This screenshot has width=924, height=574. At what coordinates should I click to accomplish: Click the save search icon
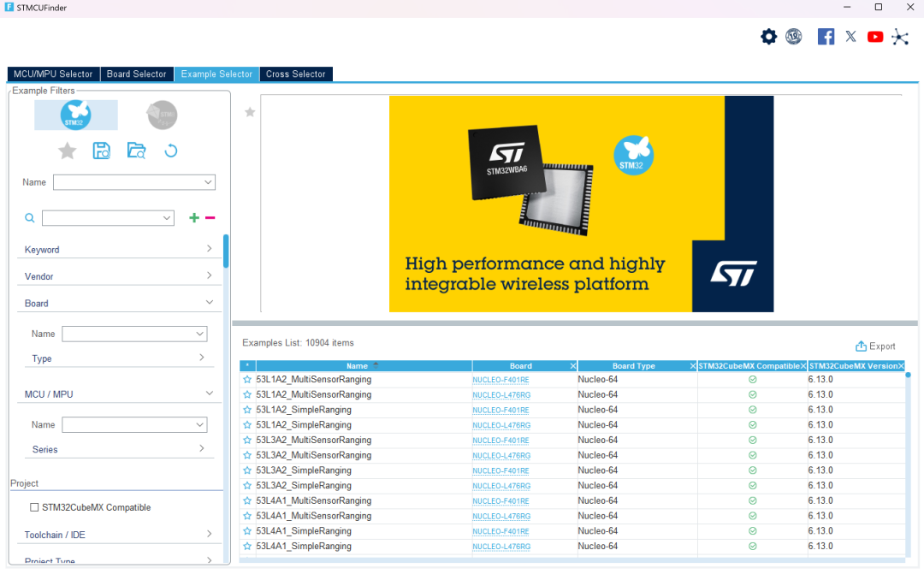click(x=101, y=151)
